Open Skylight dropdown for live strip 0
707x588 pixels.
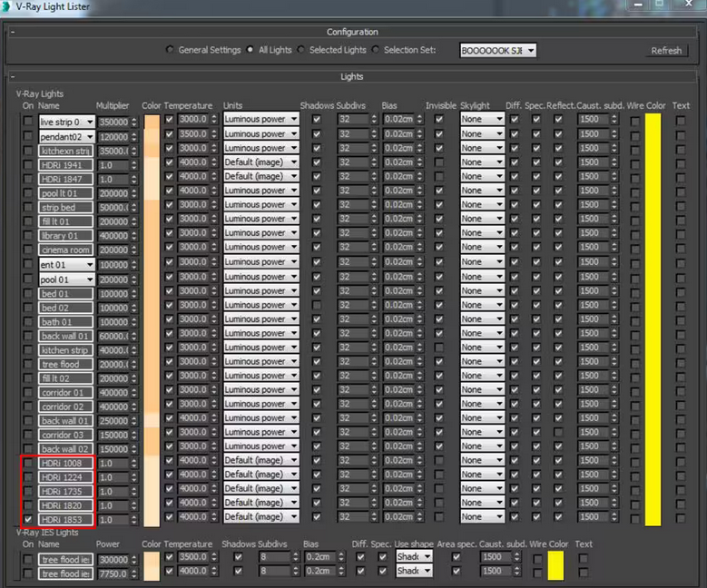pyautogui.click(x=482, y=119)
